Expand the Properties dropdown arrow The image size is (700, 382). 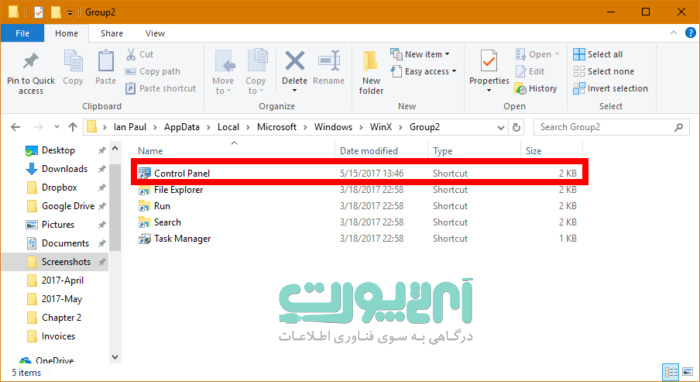pyautogui.click(x=489, y=91)
